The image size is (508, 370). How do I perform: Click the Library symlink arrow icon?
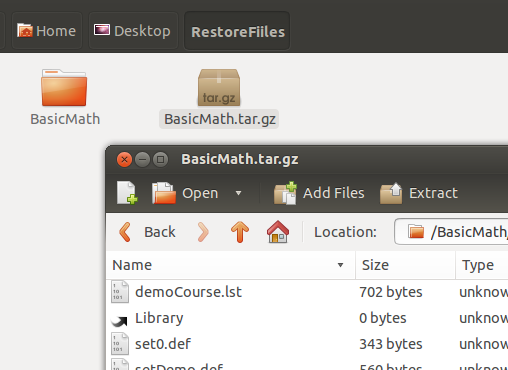point(120,321)
